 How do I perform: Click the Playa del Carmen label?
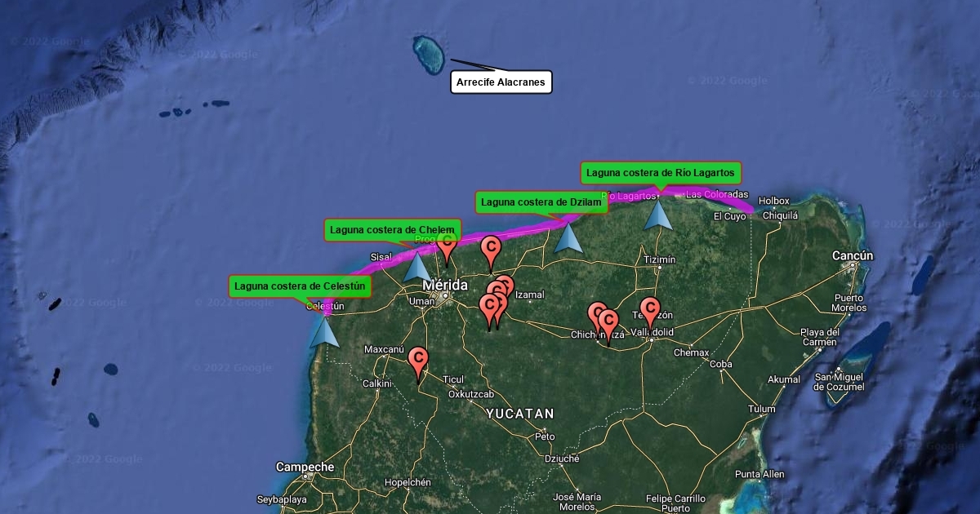[x=820, y=338]
